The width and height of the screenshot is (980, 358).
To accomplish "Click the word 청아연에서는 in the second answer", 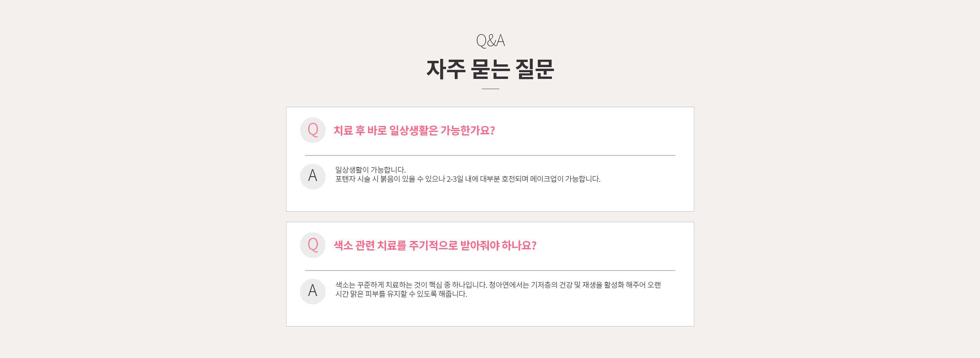I will [x=509, y=285].
